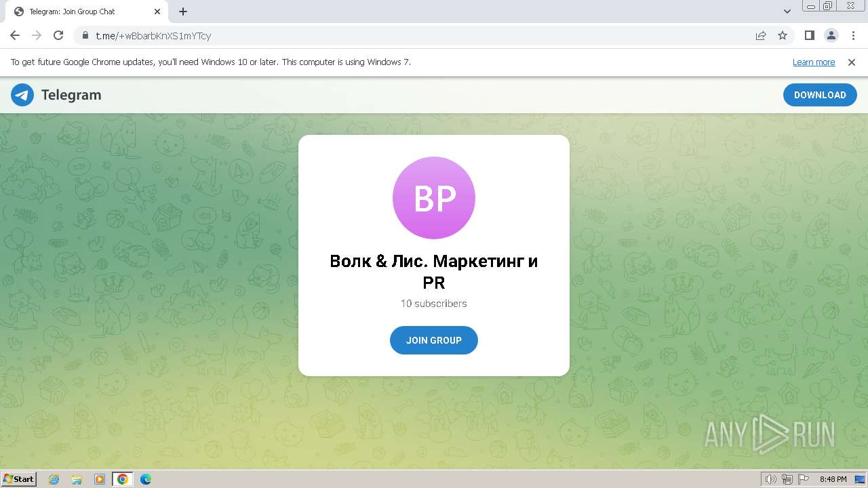This screenshot has width=868, height=488.
Task: Click the network icon in system tray
Action: pyautogui.click(x=787, y=479)
